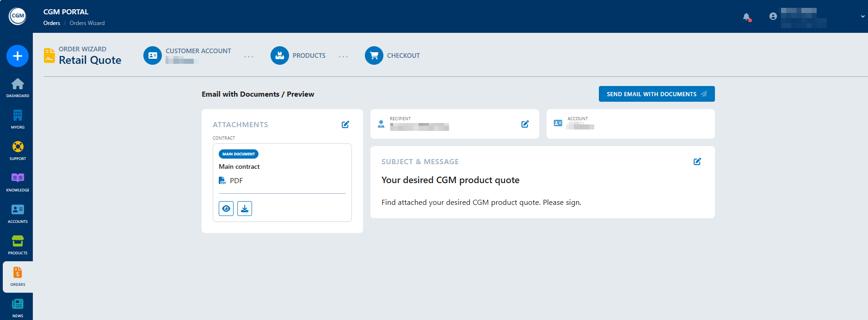This screenshot has height=320, width=868.
Task: Click subject 'Your desired CGM product quote'
Action: tap(450, 180)
